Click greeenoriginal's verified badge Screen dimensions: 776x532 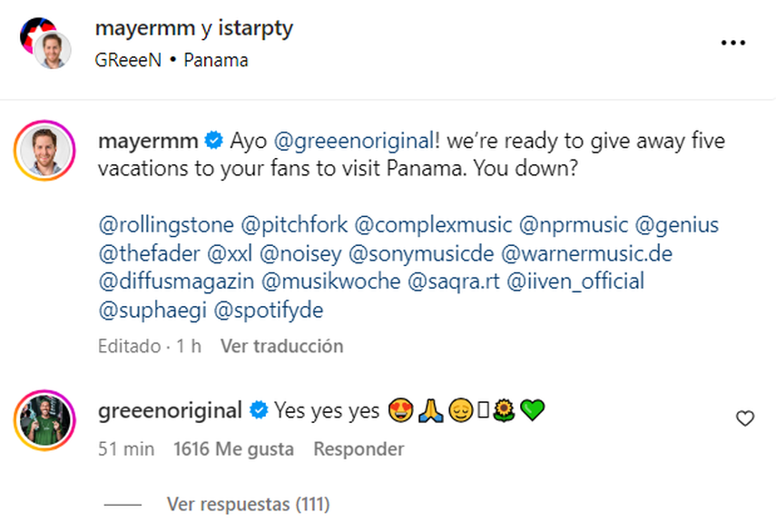(x=260, y=410)
